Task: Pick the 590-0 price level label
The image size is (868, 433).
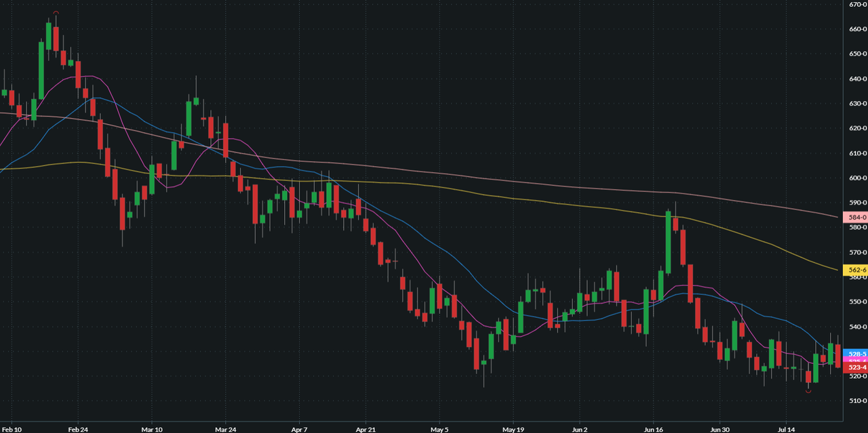Action: [857, 203]
